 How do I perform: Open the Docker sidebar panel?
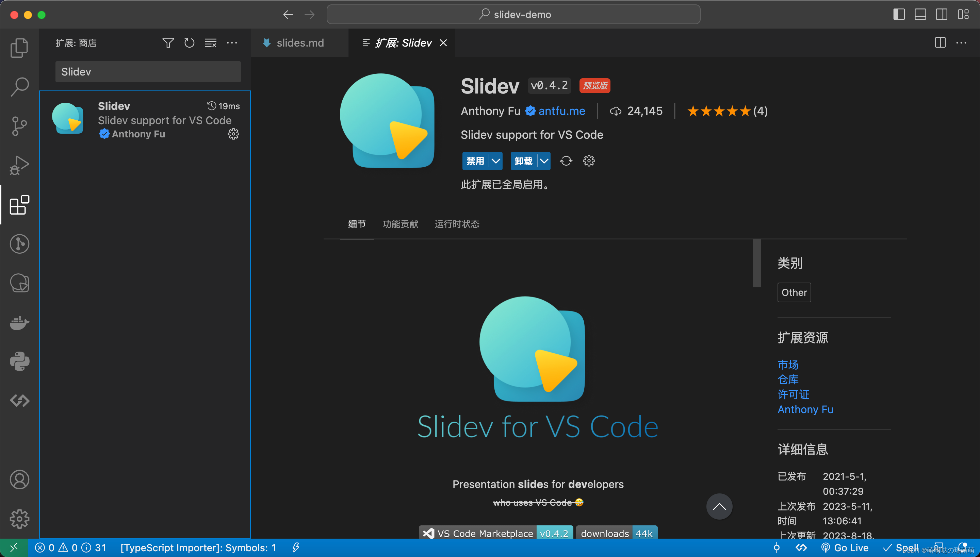[19, 322]
